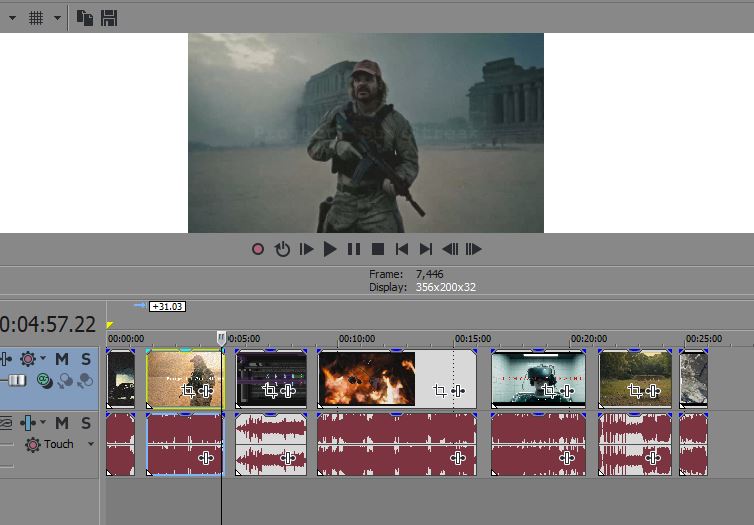Open the Touch automation mode dropdown

click(91, 444)
